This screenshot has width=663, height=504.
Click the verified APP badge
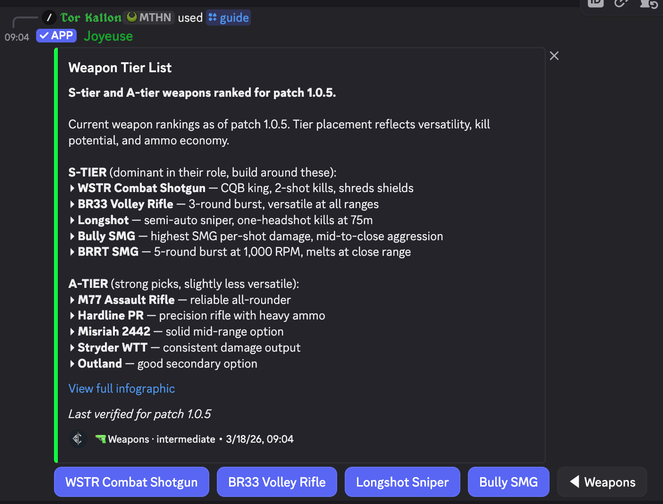[x=56, y=36]
